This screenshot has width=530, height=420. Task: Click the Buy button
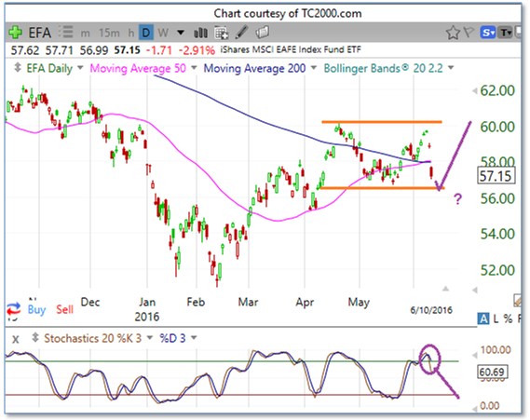[36, 309]
